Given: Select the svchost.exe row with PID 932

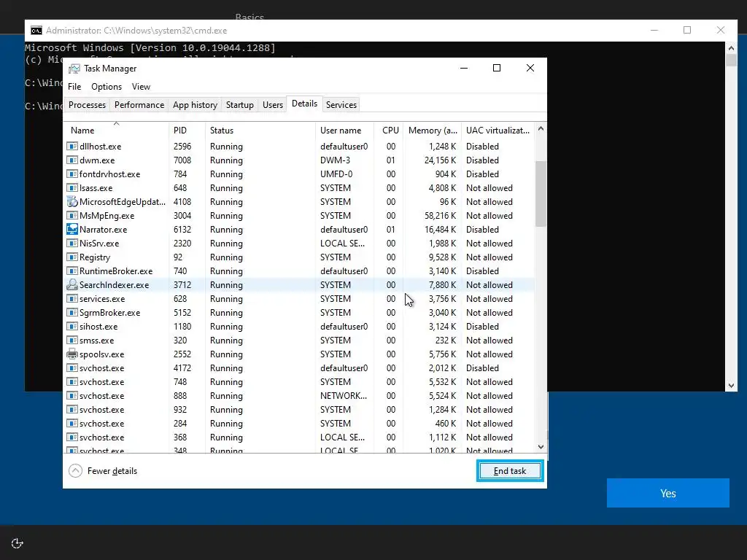Looking at the screenshot, I should point(299,409).
